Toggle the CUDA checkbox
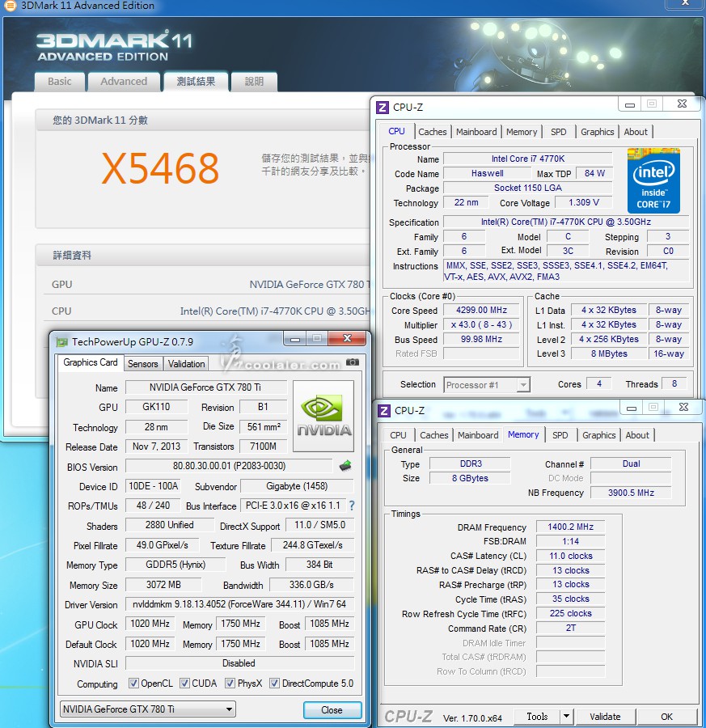706x728 pixels. point(184,684)
